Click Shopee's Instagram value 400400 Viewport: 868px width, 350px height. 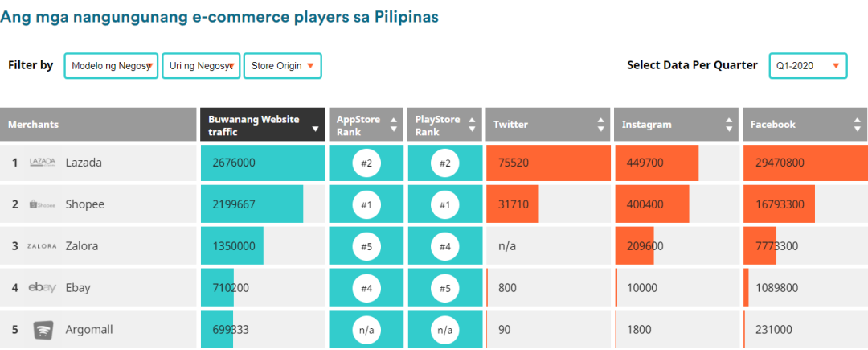tap(645, 205)
